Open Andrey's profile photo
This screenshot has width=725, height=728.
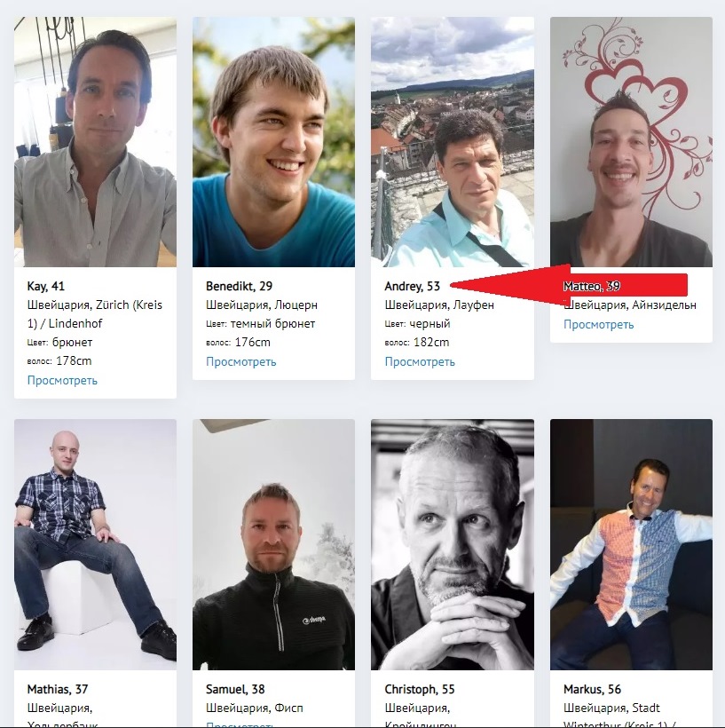[453, 142]
